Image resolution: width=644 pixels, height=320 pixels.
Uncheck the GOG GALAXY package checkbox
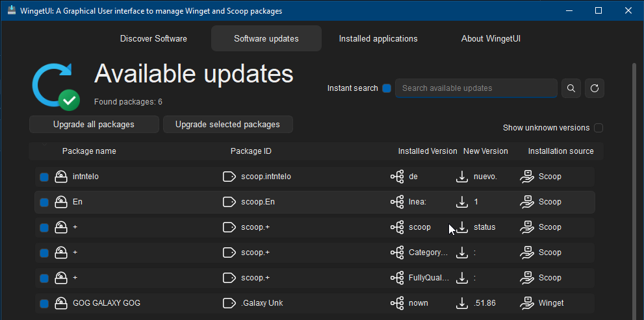[x=44, y=303]
